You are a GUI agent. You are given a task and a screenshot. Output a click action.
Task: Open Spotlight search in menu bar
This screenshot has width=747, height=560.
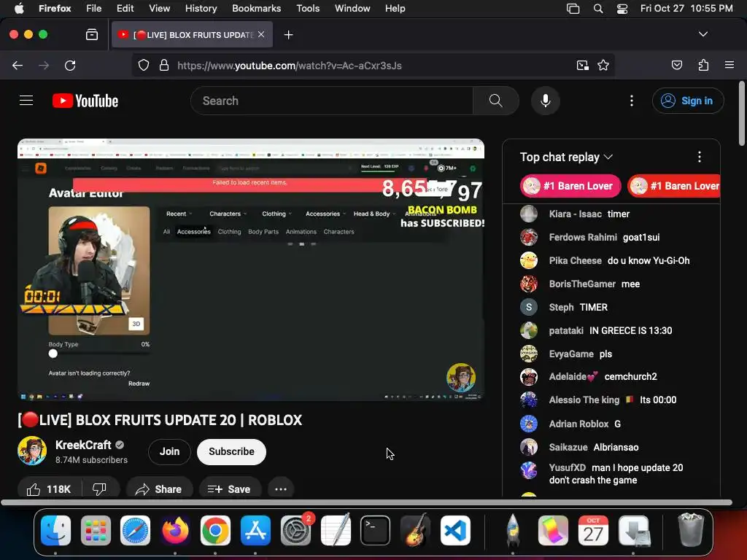pyautogui.click(x=598, y=9)
